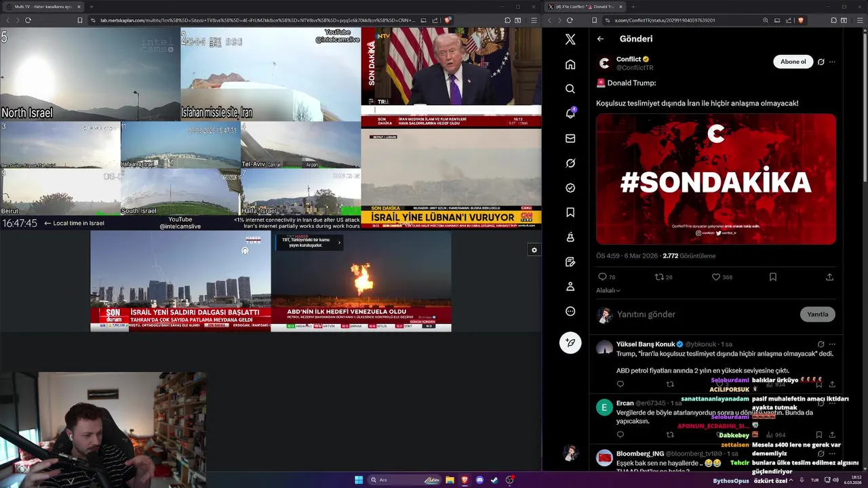Open Conflict profile name link
Image resolution: width=868 pixels, height=488 pixels.
[x=629, y=59]
